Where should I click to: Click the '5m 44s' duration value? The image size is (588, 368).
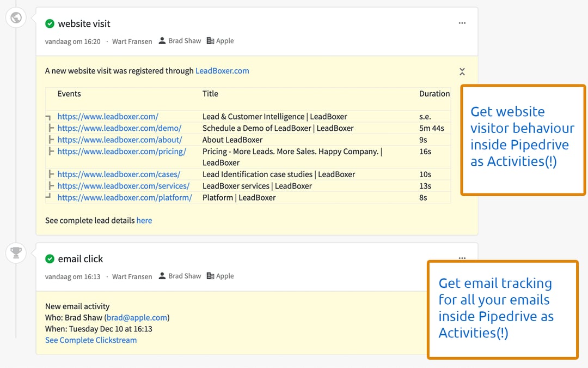(432, 128)
